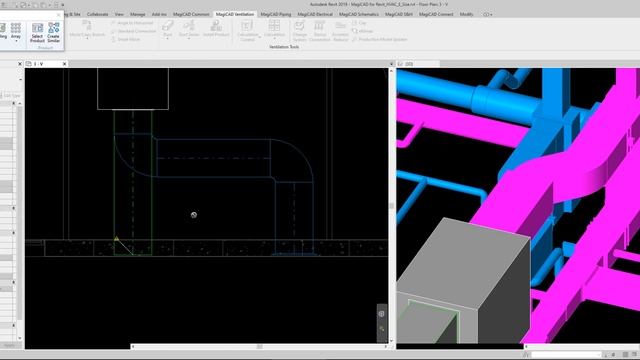This screenshot has width=640, height=360.
Task: Switch to the MagiCAD Common tab
Action: coord(191,14)
